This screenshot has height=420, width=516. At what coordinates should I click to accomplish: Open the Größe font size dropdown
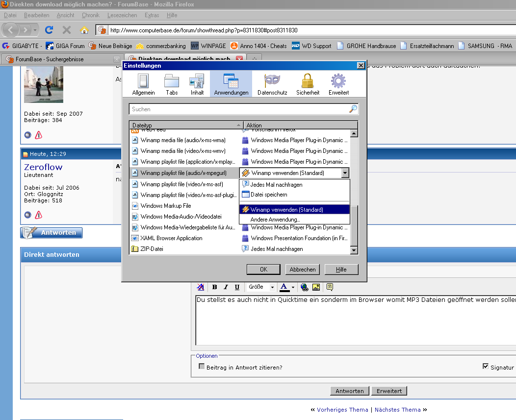click(x=261, y=287)
